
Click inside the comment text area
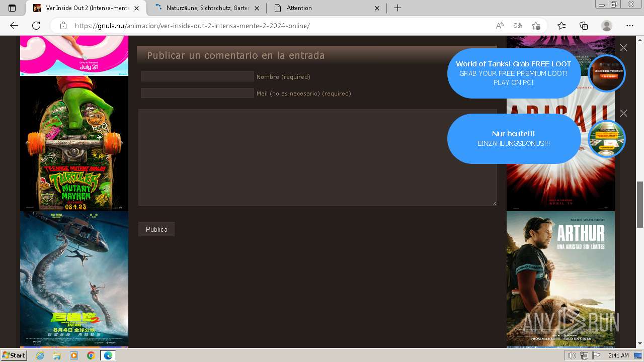[x=317, y=157]
